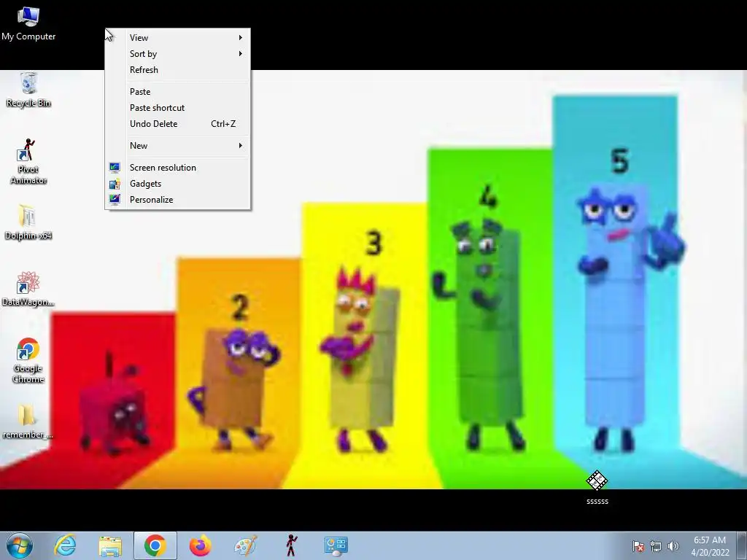Launch Internet Explorer from the taskbar

65,545
